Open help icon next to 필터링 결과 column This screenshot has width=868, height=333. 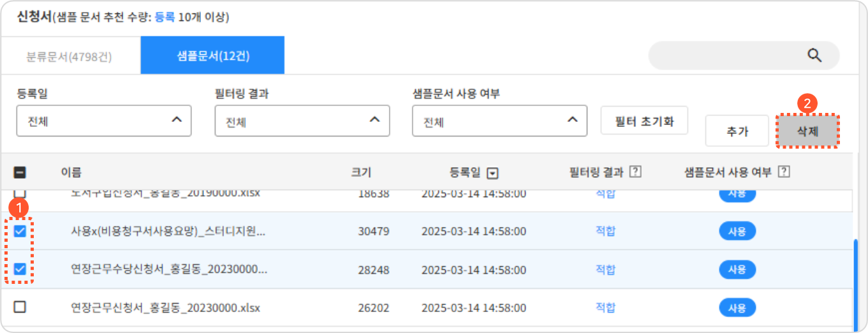635,172
